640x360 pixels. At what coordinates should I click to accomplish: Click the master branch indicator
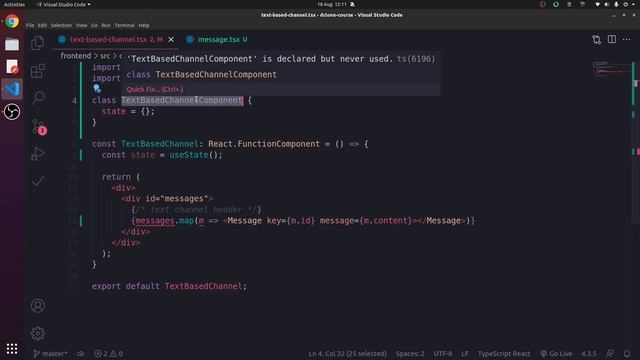click(x=50, y=353)
